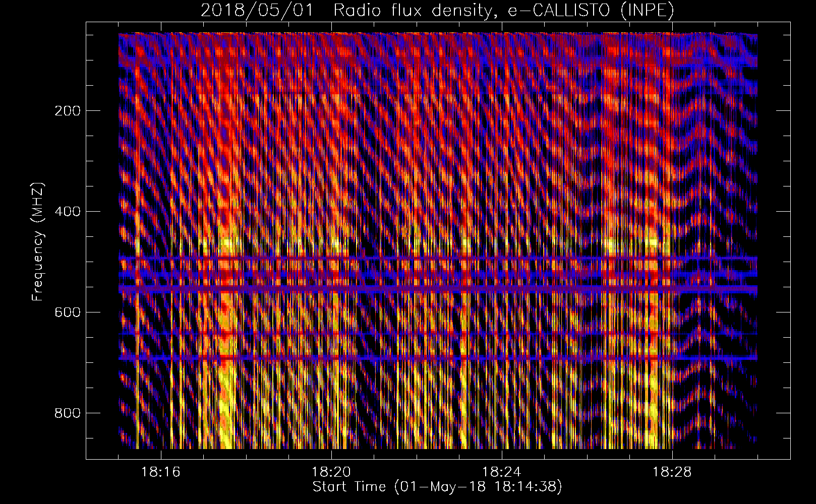Click the 18:16 time tick label
This screenshot has height=504, width=816.
(161, 472)
